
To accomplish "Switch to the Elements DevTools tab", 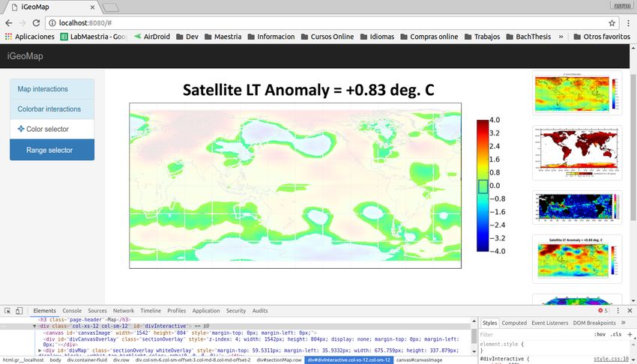I will pyautogui.click(x=45, y=310).
